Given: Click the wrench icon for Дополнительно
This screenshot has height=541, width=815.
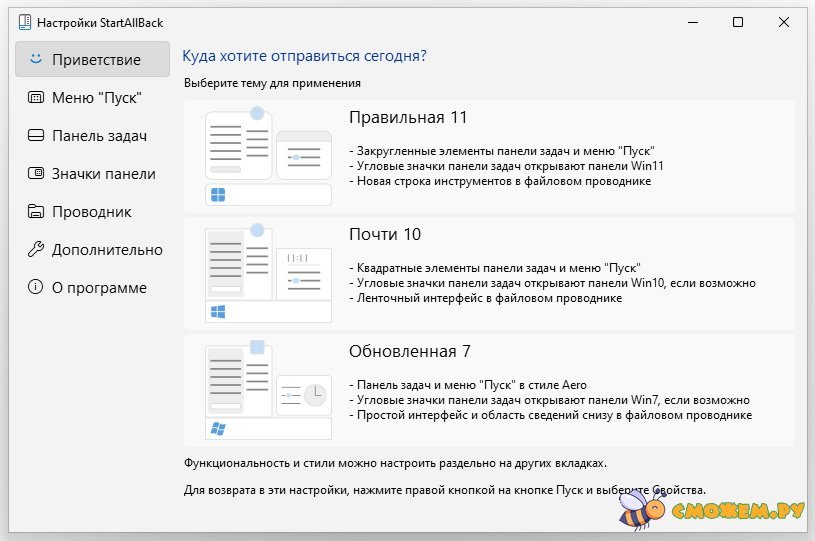Looking at the screenshot, I should [36, 249].
